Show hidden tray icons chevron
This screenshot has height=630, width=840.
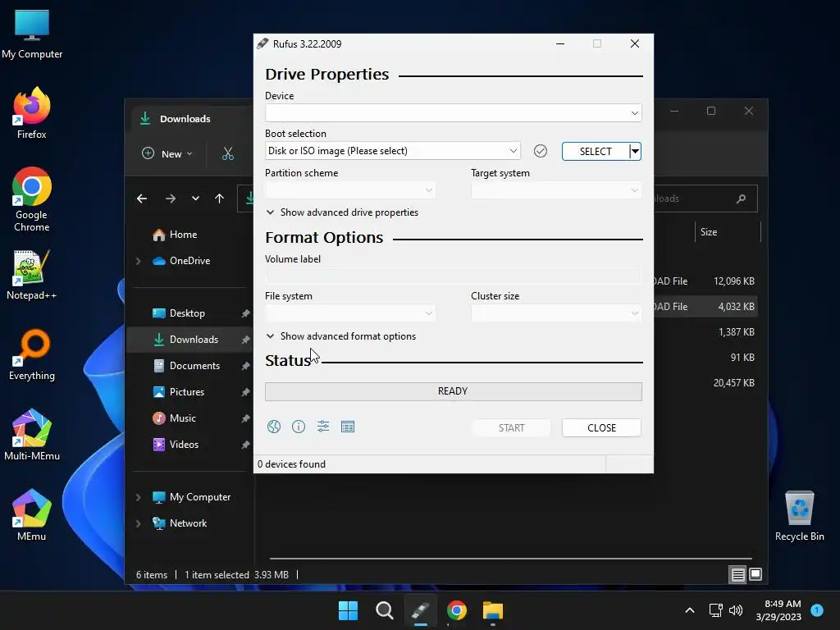pyautogui.click(x=690, y=610)
